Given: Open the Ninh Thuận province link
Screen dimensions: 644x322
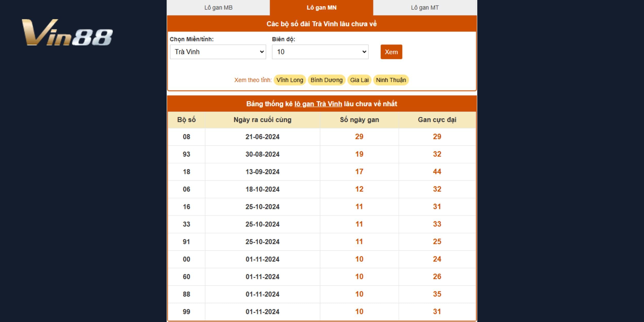Looking at the screenshot, I should [x=391, y=80].
